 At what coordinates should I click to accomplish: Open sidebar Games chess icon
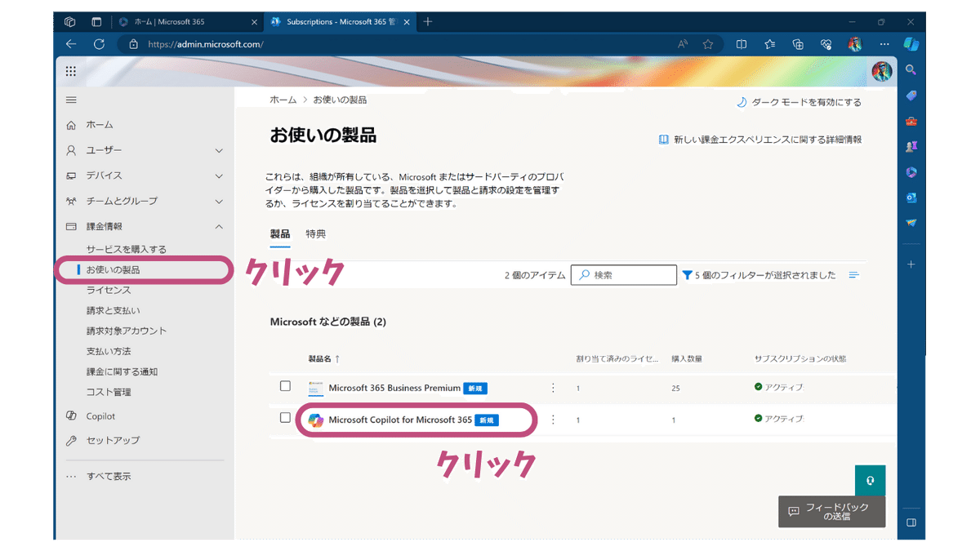[911, 147]
